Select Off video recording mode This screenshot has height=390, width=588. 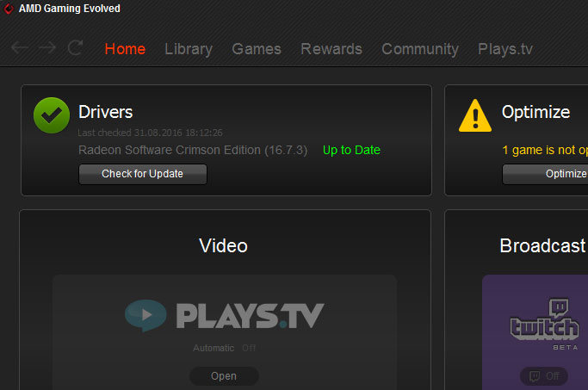tap(249, 348)
